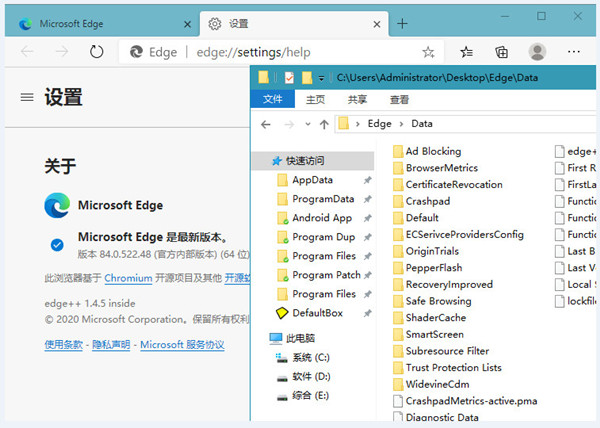This screenshot has height=428, width=600.
Task: Open the Collections icon in toolbar
Action: 502,52
